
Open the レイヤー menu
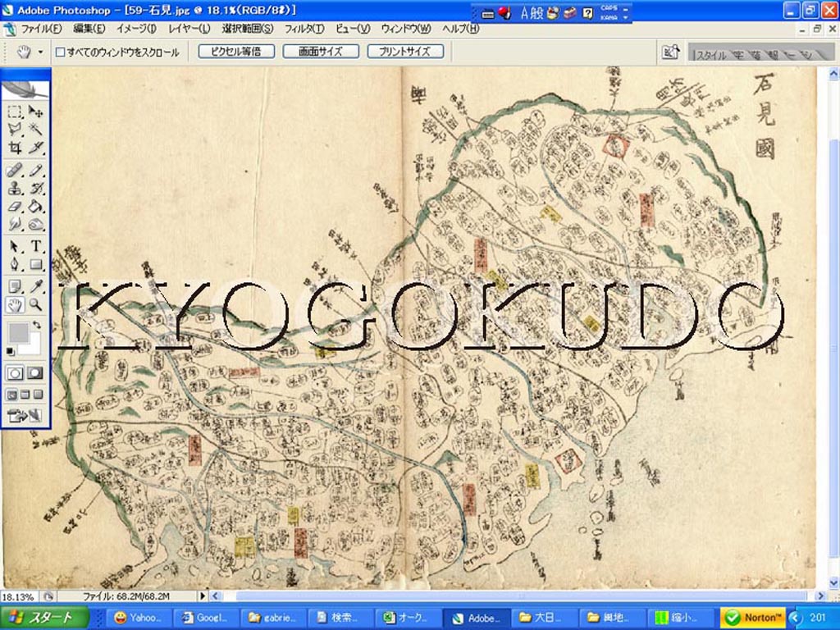tap(189, 29)
